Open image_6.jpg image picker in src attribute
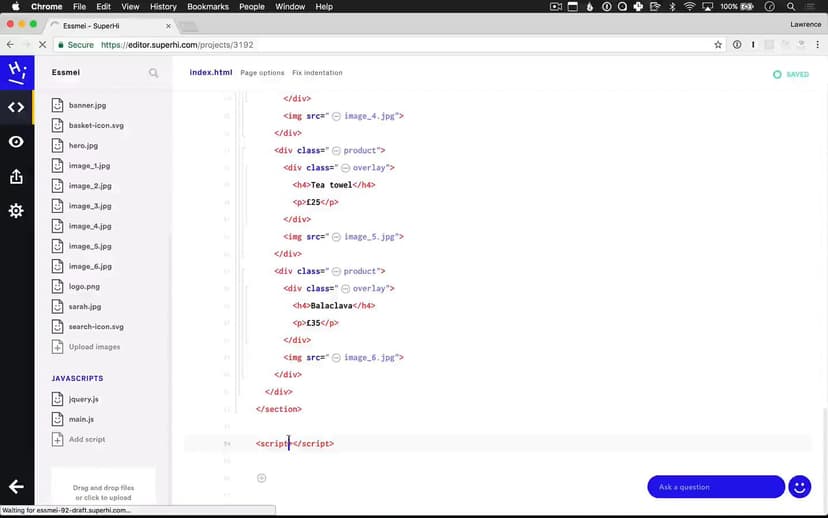This screenshot has height=518, width=828. pos(337,357)
